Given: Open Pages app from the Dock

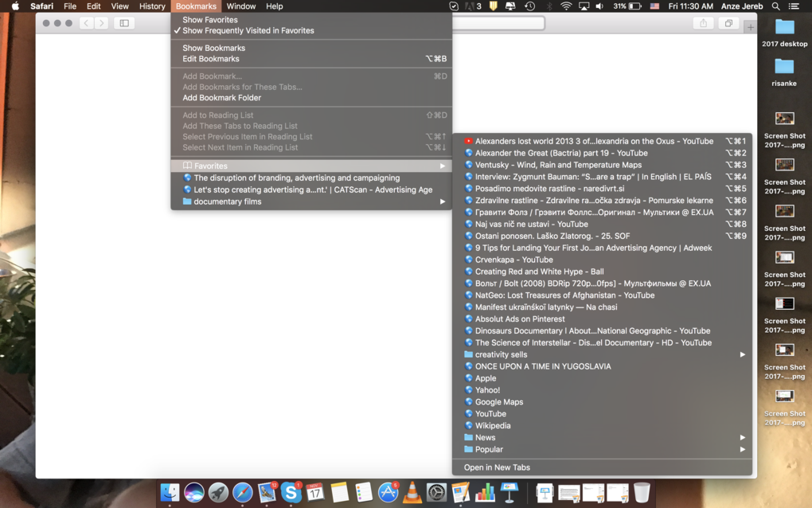Looking at the screenshot, I should [x=460, y=492].
